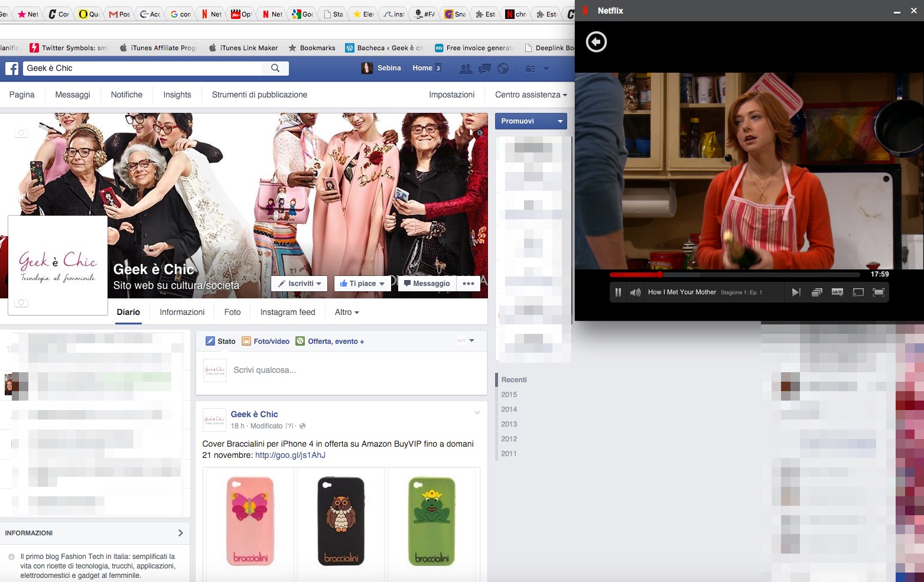Open Facebook friend requests icon
The image size is (924, 582).
466,69
